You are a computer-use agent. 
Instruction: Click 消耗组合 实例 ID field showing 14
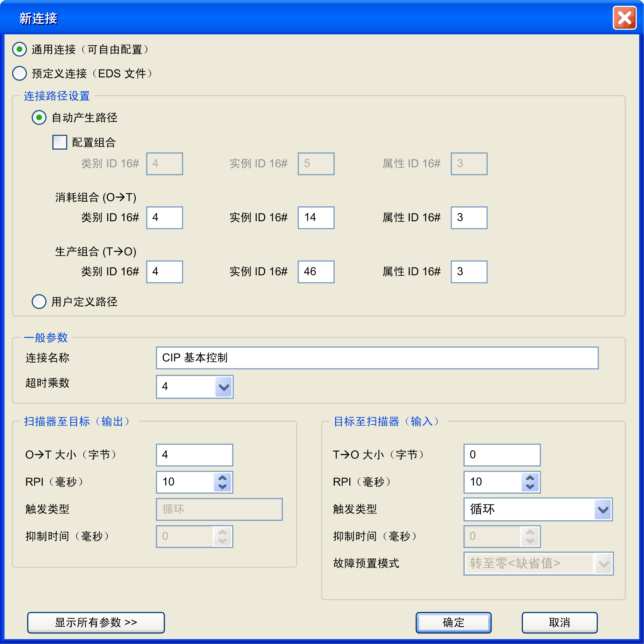(316, 218)
